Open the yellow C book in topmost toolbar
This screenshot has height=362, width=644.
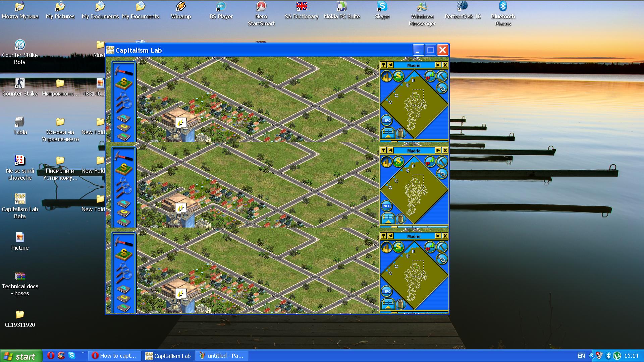(x=123, y=127)
